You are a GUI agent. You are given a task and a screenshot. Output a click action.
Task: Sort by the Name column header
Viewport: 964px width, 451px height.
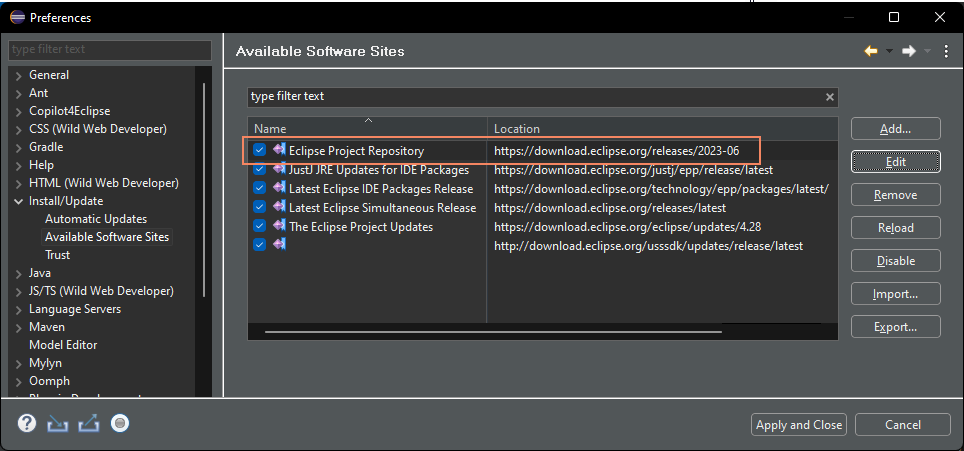(x=368, y=128)
